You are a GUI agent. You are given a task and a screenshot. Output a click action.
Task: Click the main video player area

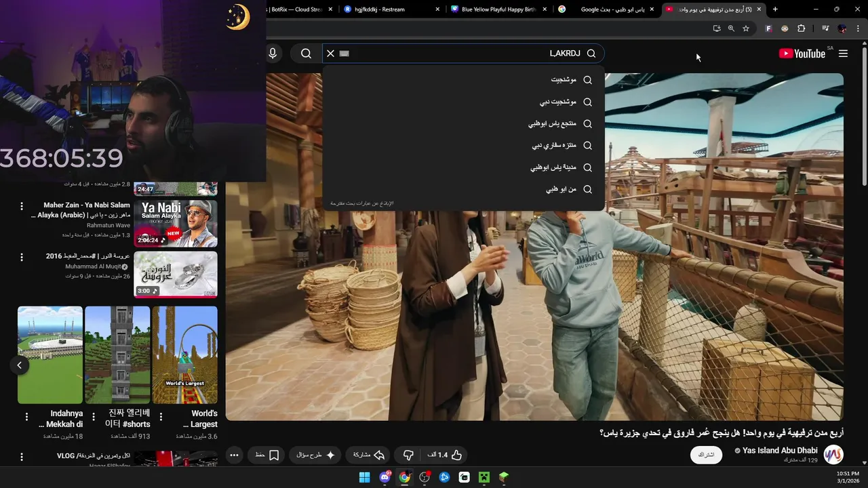point(534,247)
